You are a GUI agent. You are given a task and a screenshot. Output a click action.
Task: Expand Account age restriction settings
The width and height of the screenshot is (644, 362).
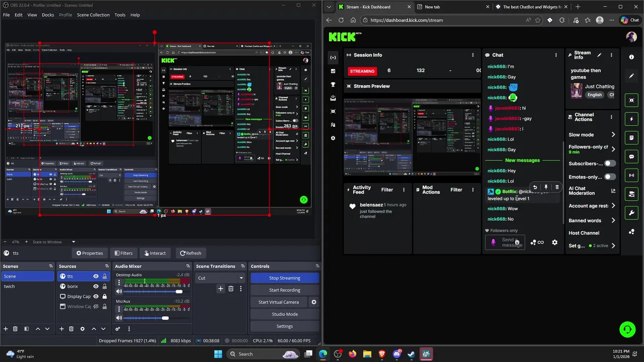point(613,206)
